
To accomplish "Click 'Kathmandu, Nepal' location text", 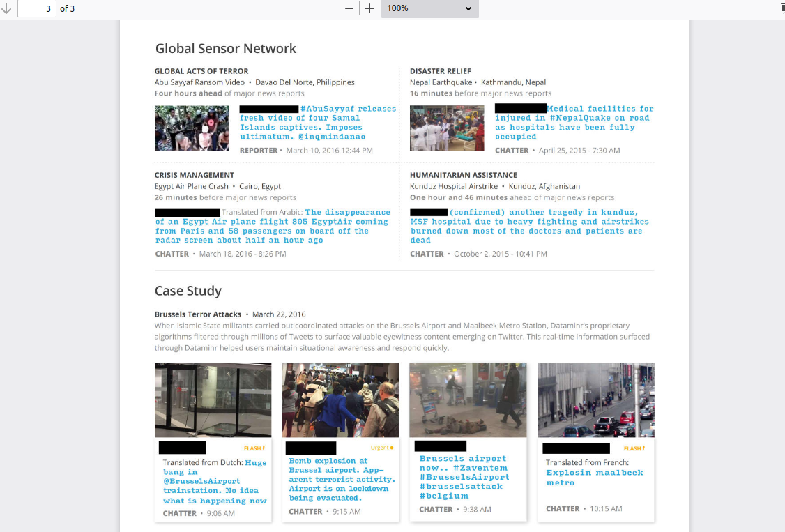I will coord(513,82).
